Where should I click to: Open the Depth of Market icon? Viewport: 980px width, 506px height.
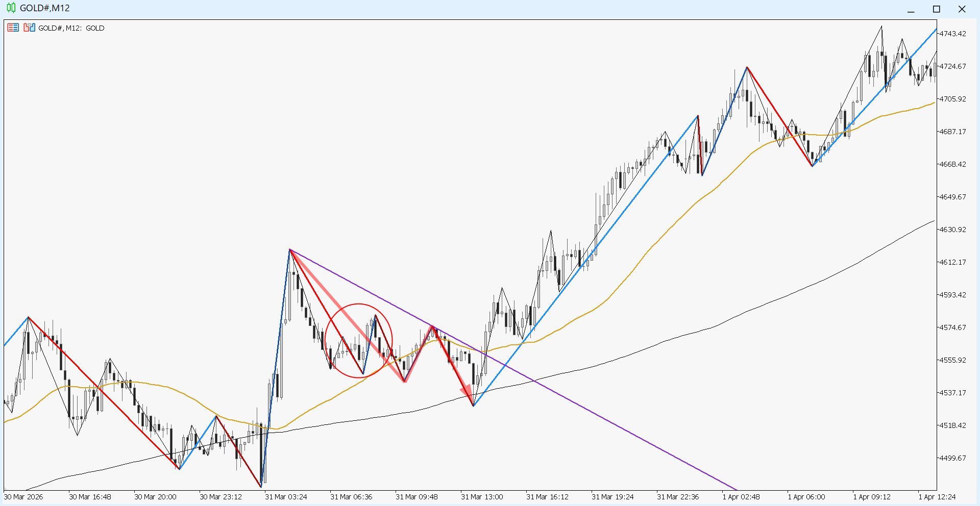(x=29, y=28)
